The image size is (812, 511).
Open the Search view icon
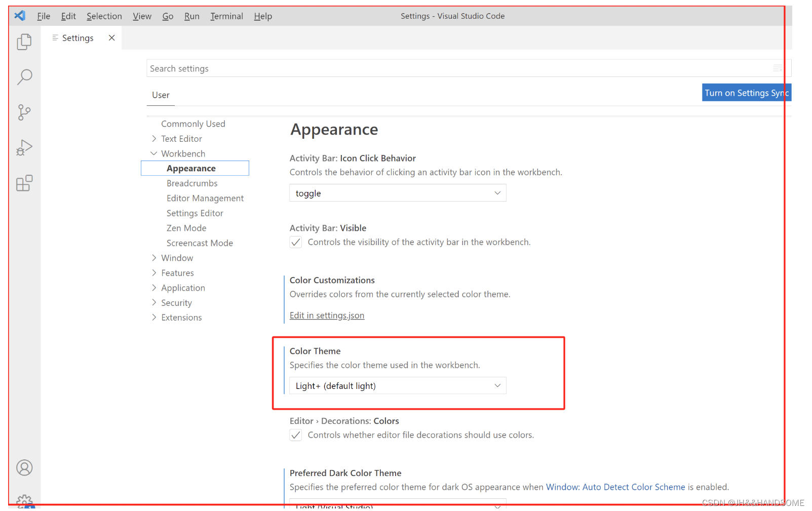pyautogui.click(x=24, y=77)
